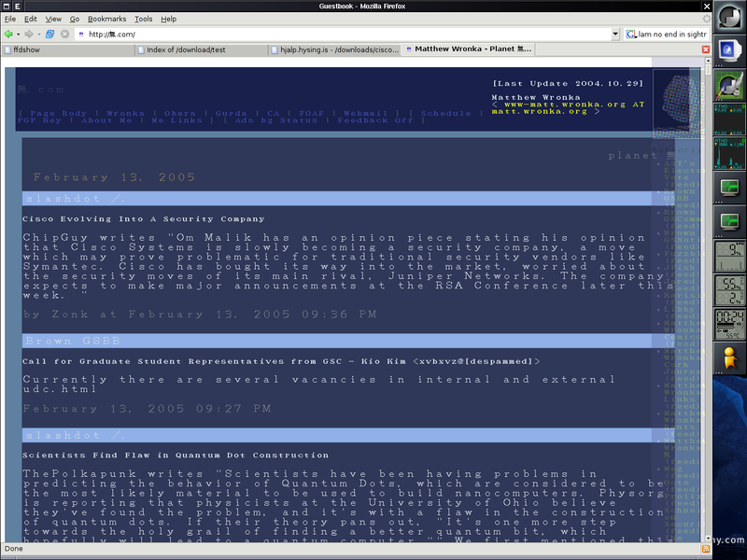Open the Schedule navigation link
747x560 pixels.
click(x=446, y=113)
